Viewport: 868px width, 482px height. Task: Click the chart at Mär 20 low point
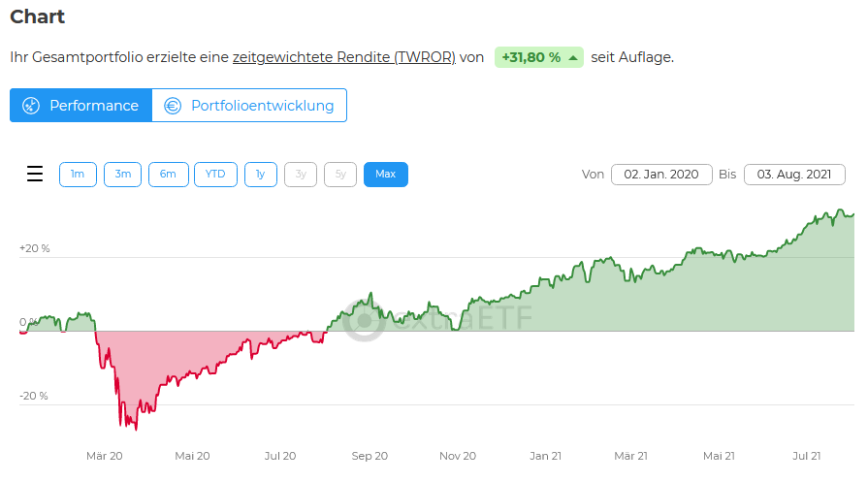click(134, 429)
